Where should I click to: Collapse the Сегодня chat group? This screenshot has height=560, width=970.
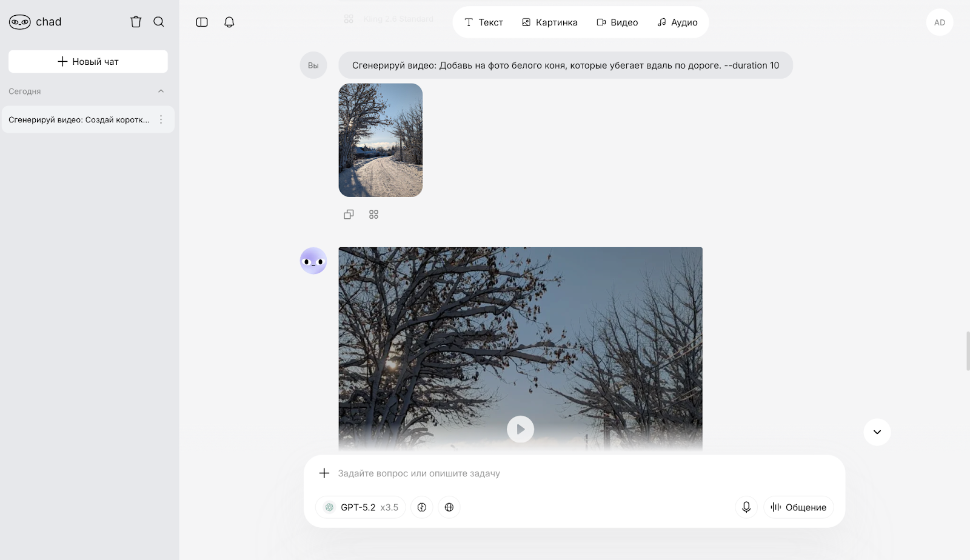pyautogui.click(x=161, y=92)
